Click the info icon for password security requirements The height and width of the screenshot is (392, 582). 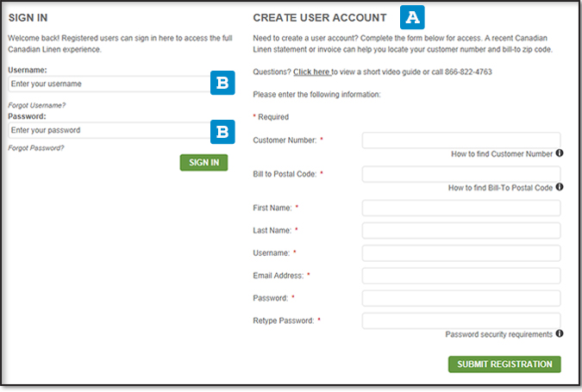pyautogui.click(x=560, y=334)
